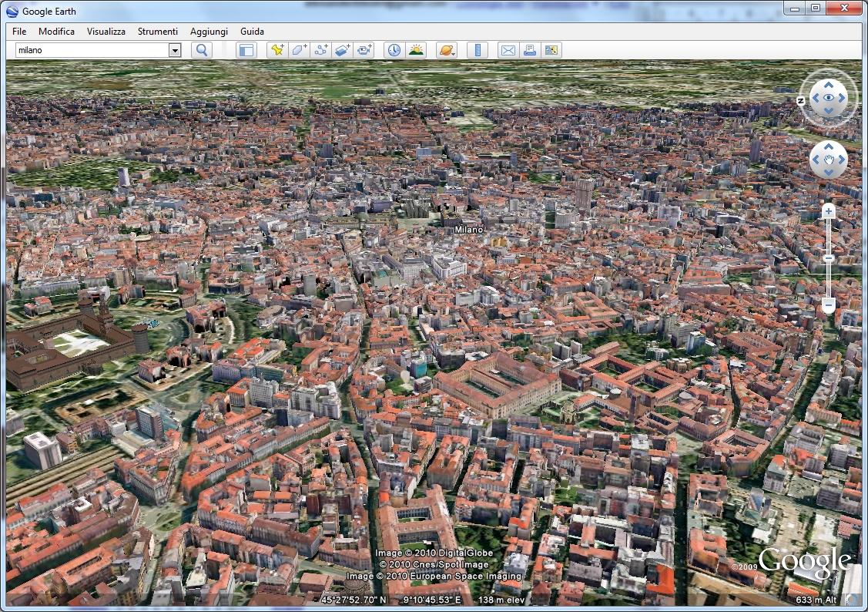
Task: Look right using the eye joystick
Action: [x=841, y=97]
